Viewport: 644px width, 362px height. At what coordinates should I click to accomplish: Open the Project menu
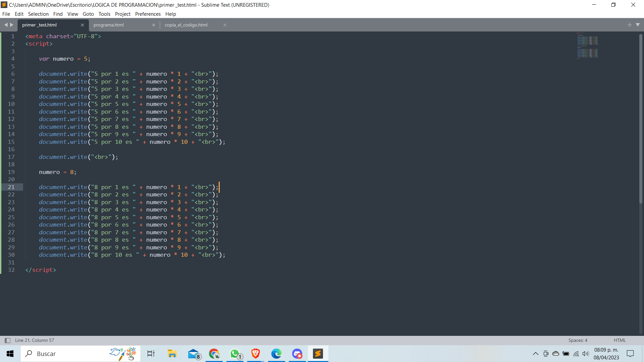point(123,14)
